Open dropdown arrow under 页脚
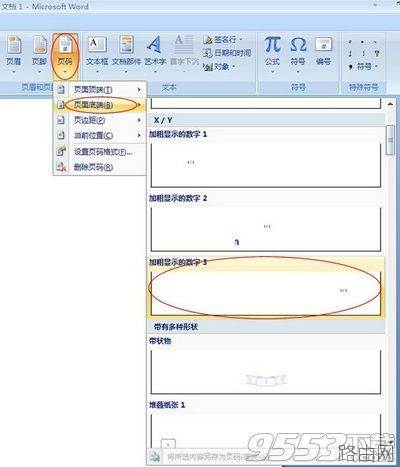This screenshot has width=400, height=467. coord(39,72)
